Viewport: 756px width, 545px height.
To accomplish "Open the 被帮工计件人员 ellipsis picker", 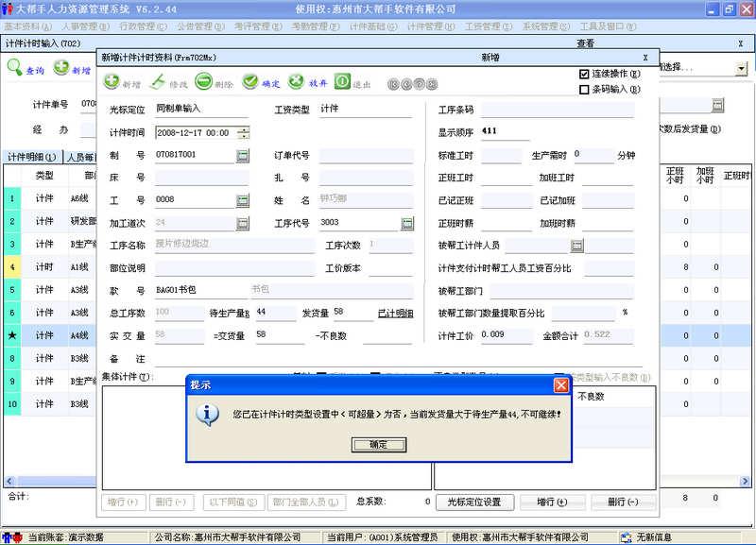I will coord(576,246).
